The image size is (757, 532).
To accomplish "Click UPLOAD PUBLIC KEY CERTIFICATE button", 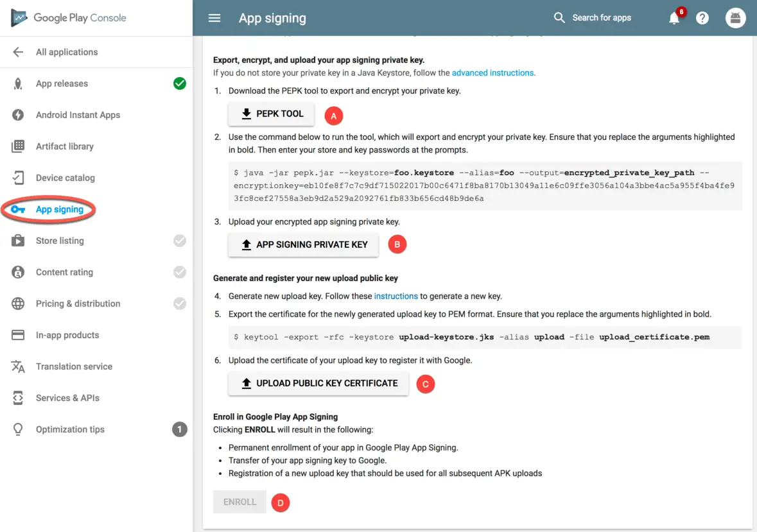I will (x=318, y=383).
